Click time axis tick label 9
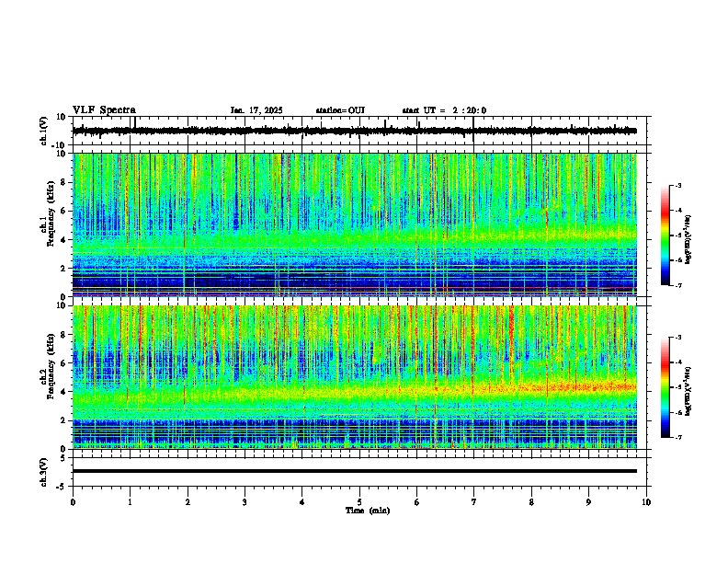This screenshot has width=728, height=563. (x=588, y=502)
